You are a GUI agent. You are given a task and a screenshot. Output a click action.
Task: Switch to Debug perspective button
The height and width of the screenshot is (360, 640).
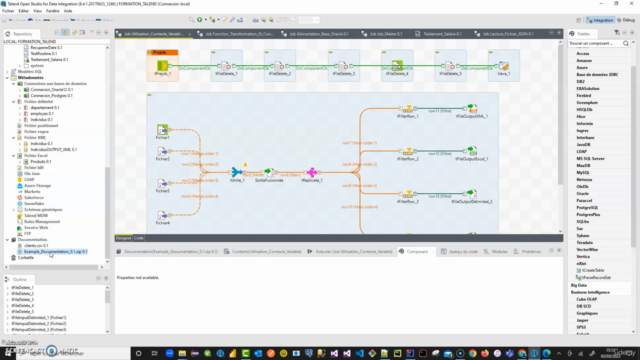[x=626, y=20]
